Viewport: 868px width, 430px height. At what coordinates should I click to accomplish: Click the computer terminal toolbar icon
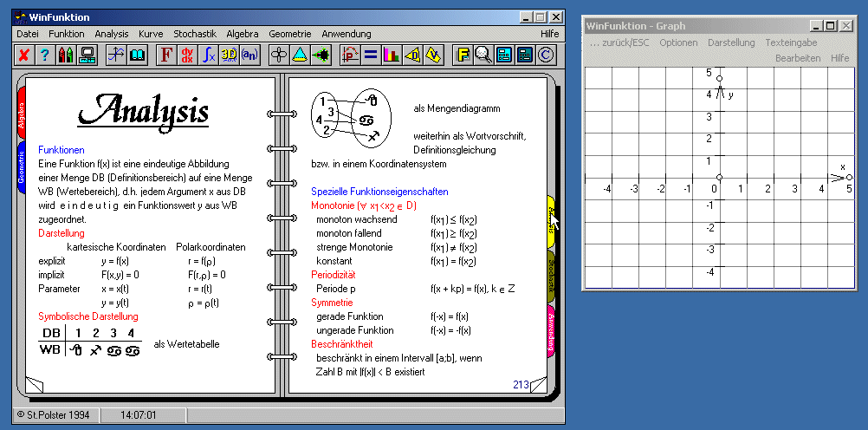[x=87, y=55]
